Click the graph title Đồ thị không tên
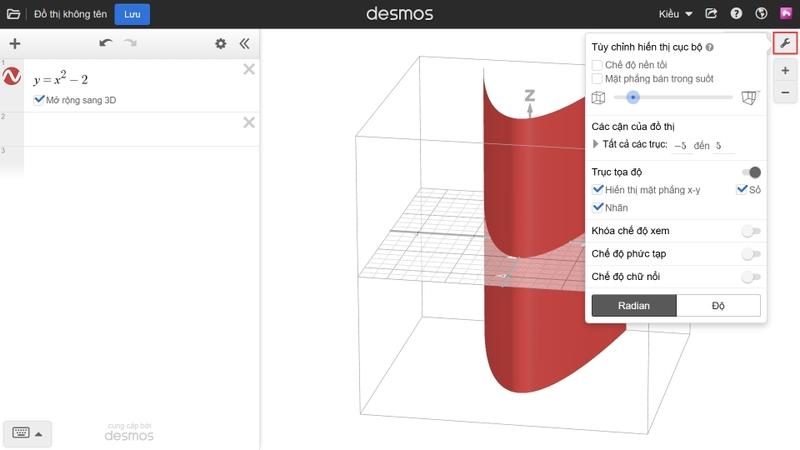This screenshot has height=450, width=800. (x=70, y=14)
